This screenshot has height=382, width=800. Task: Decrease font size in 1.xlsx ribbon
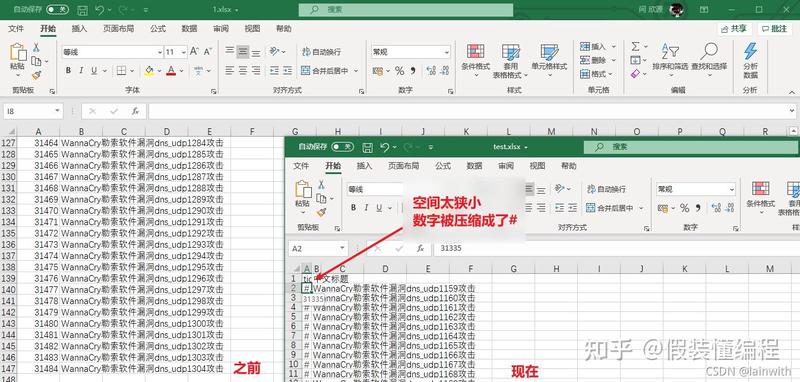207,52
